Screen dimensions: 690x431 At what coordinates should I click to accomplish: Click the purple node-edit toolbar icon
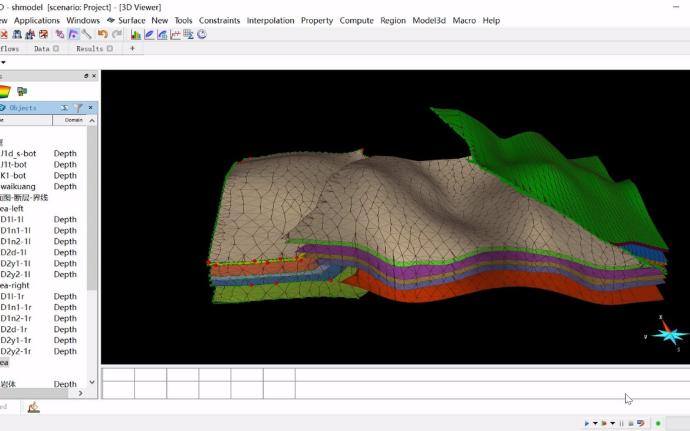(x=60, y=34)
